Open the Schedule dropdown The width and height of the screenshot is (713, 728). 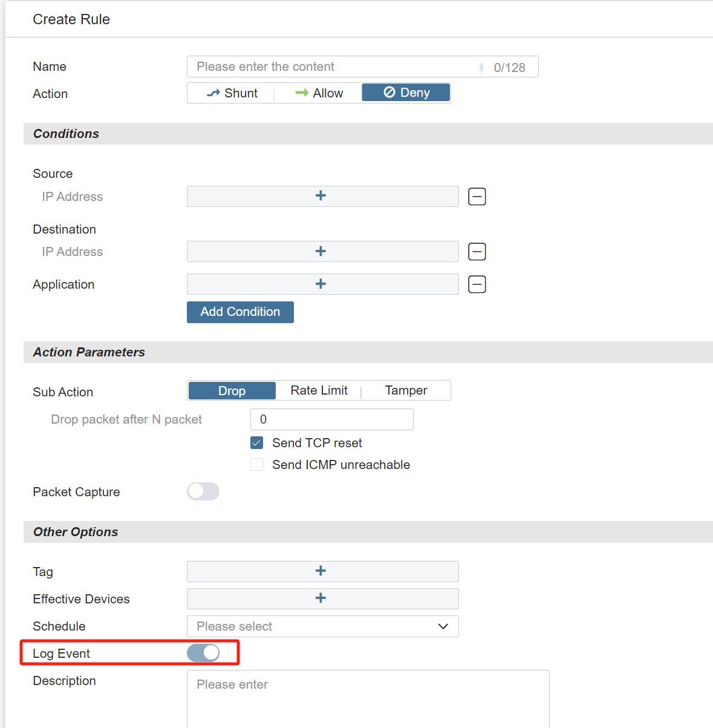pos(322,626)
